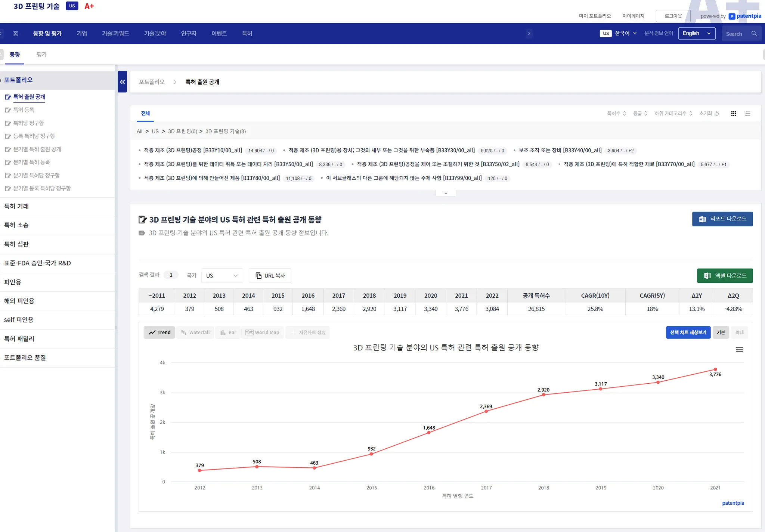The image size is (765, 532).
Task: Collapse the category list panel chevron
Action: pyautogui.click(x=446, y=194)
